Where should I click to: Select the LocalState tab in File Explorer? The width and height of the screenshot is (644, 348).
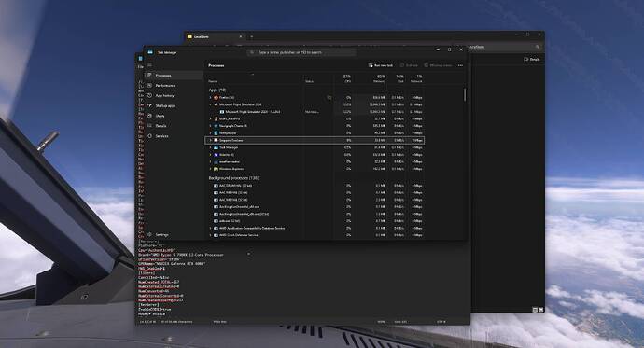point(215,36)
